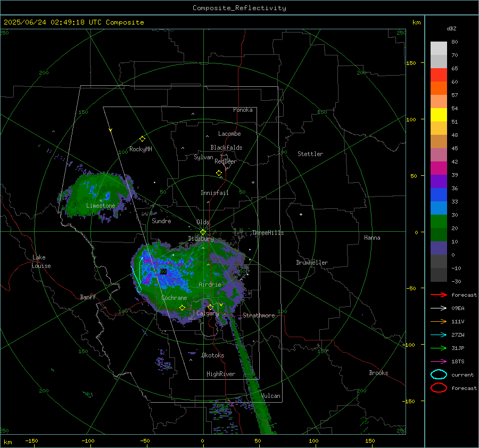Screen dimensions: 479x448
Task: Click the ThreeHills town label
Action: coord(268,233)
